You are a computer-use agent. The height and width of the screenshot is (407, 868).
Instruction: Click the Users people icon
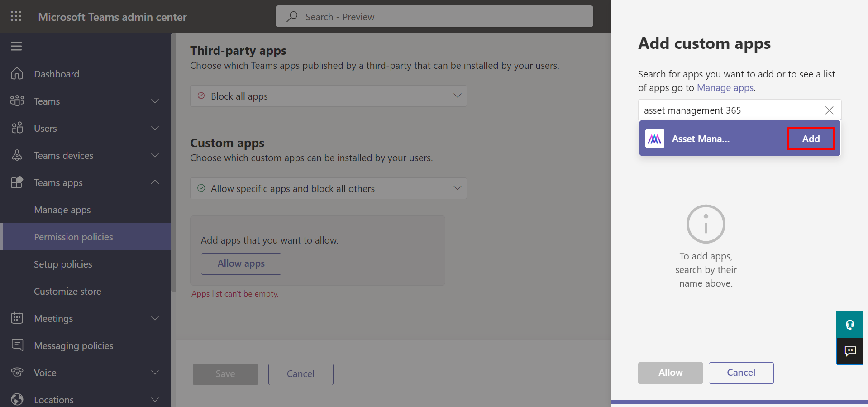[x=17, y=128]
